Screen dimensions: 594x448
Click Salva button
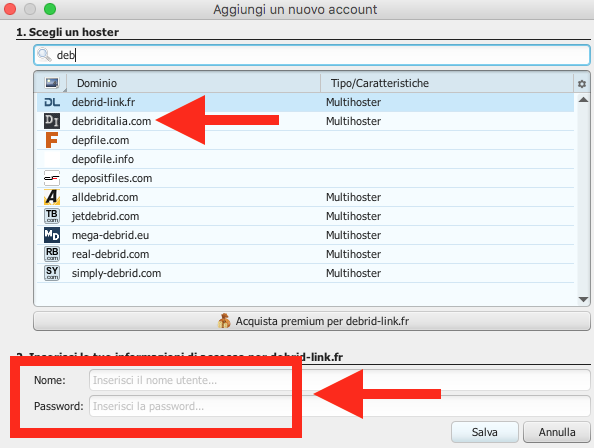point(485,432)
